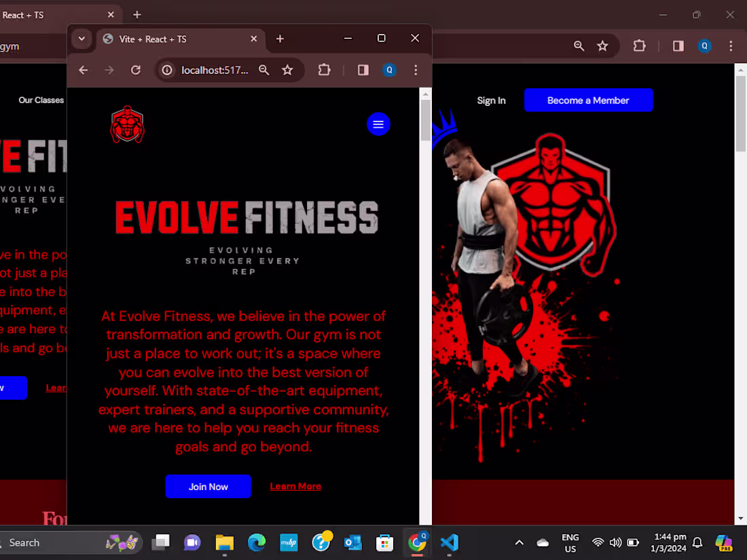Open Chrome's three-dot menu
This screenshot has width=747, height=560.
(x=416, y=70)
